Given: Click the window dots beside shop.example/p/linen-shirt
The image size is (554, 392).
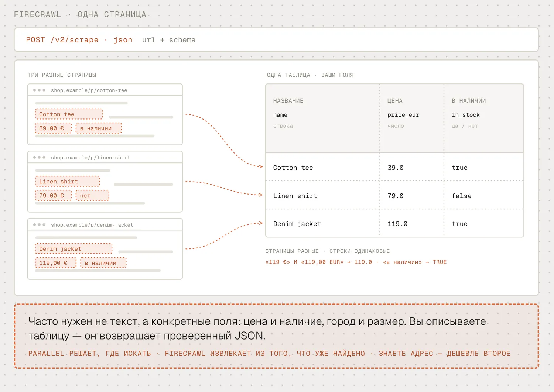Looking at the screenshot, I should 39,158.
